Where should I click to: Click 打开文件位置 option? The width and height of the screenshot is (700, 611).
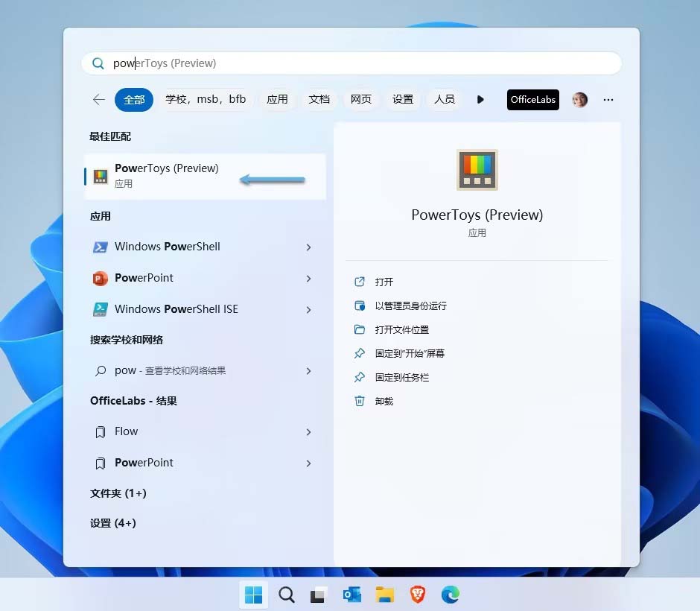[x=402, y=329]
